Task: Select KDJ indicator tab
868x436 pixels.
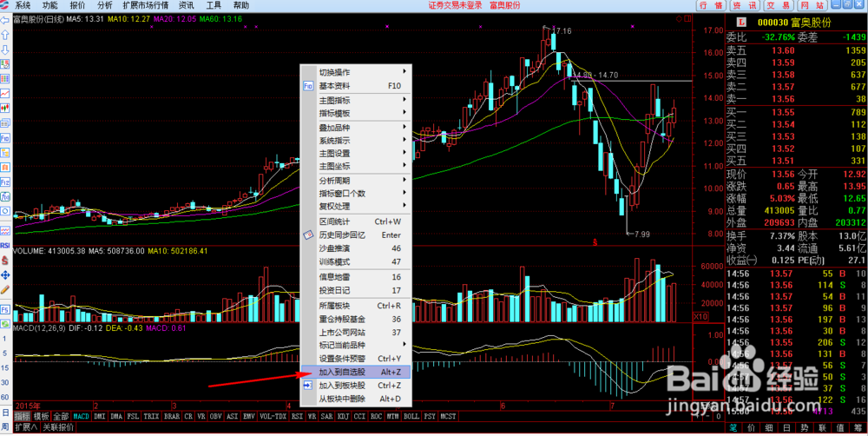Action: click(343, 415)
